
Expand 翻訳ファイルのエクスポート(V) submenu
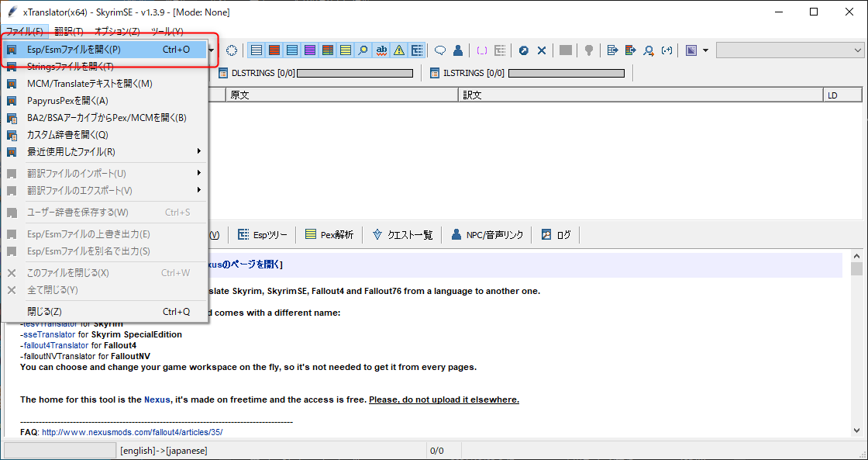[x=105, y=190]
